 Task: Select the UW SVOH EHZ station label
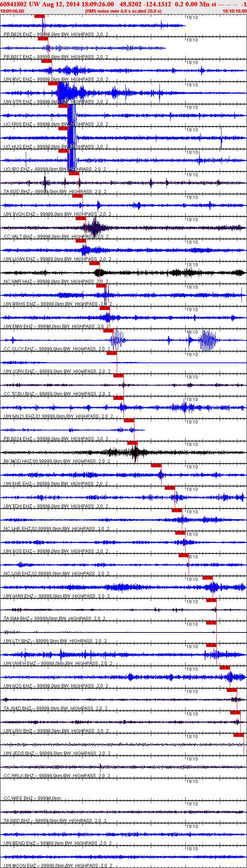(x=57, y=214)
